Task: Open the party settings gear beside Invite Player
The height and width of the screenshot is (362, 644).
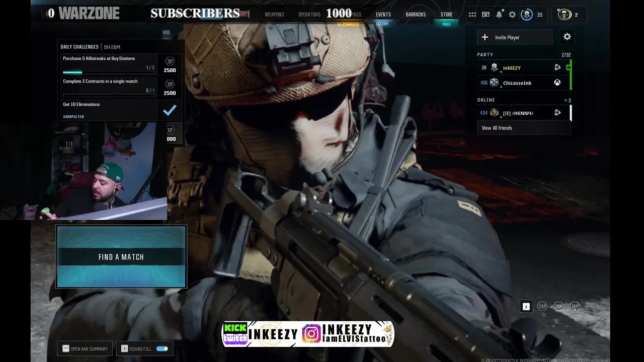Action: click(x=567, y=37)
